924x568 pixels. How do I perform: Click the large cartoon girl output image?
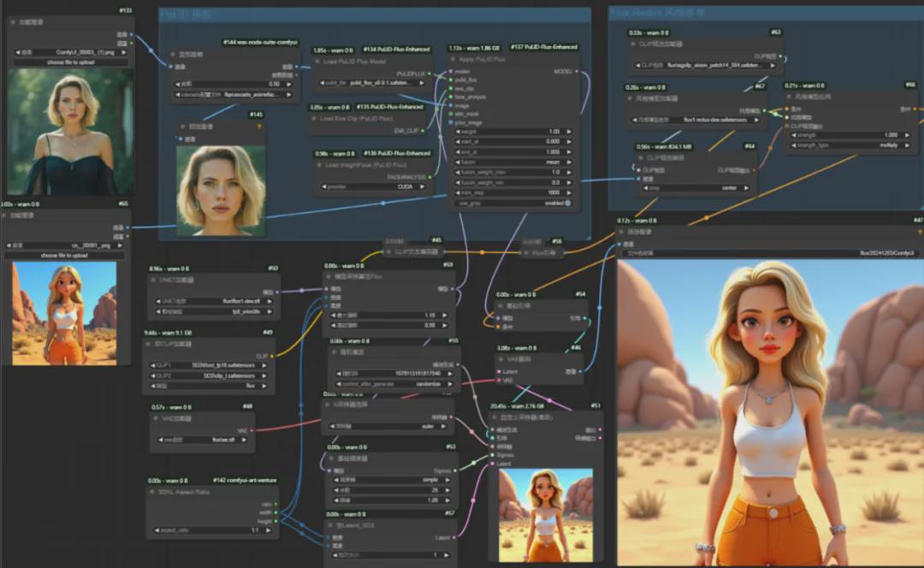click(770, 412)
